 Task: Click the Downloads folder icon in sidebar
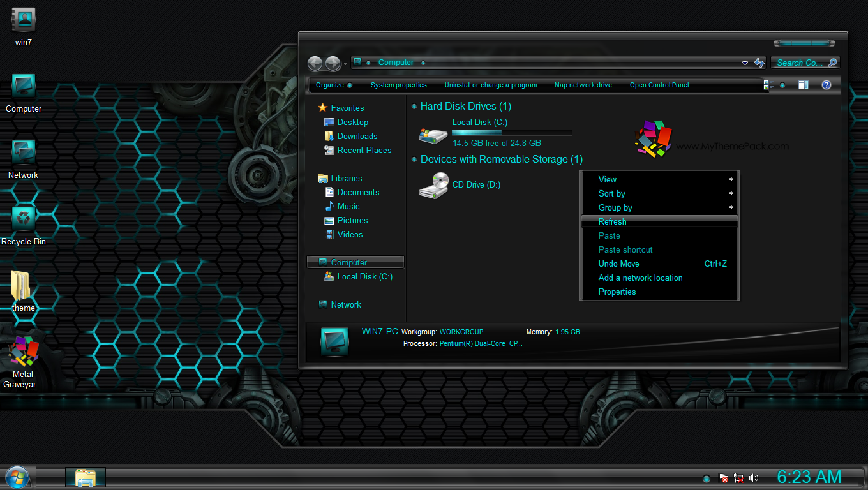(329, 136)
